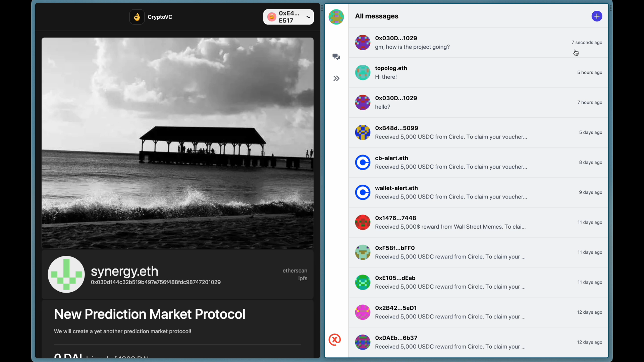Click the beach pier cover photo
The image size is (644, 362).
(177, 143)
